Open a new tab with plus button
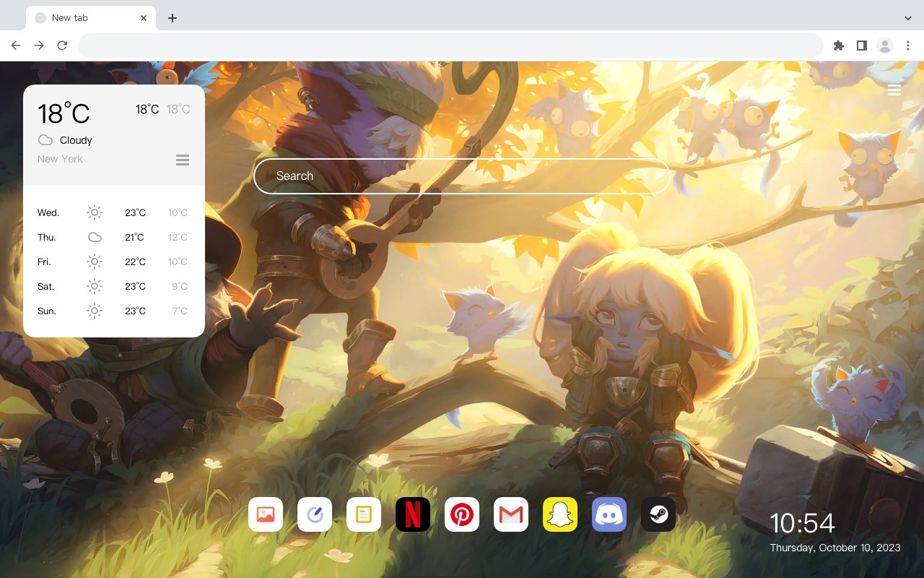The width and height of the screenshot is (924, 578). point(172,18)
